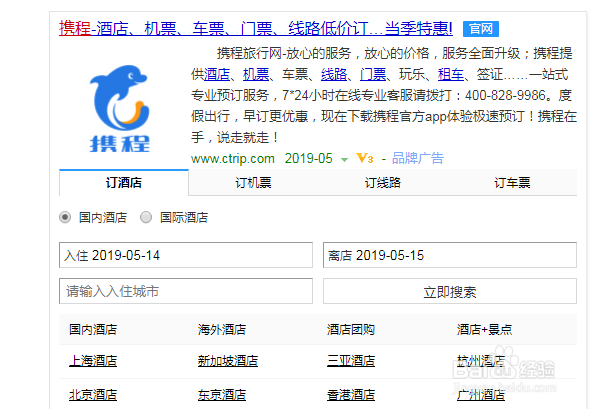The height and width of the screenshot is (409, 590).
Task: Open the 订车票 tab
Action: pyautogui.click(x=512, y=183)
